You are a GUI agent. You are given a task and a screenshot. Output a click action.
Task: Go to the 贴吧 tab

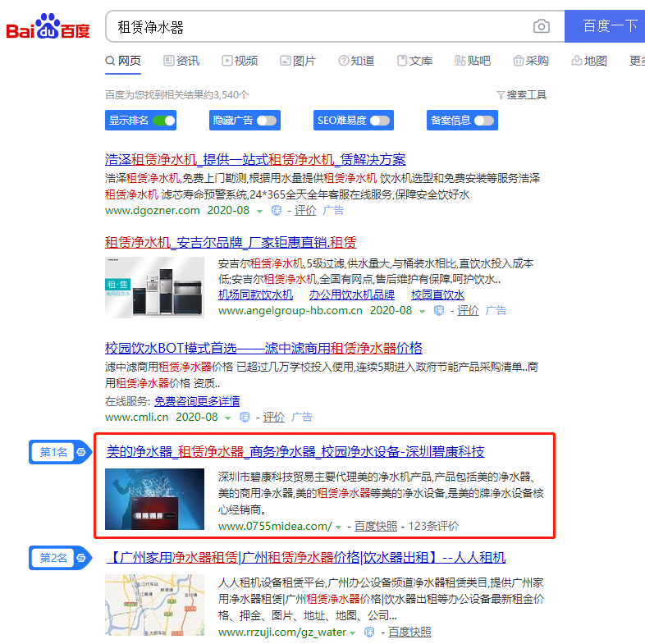[x=473, y=61]
